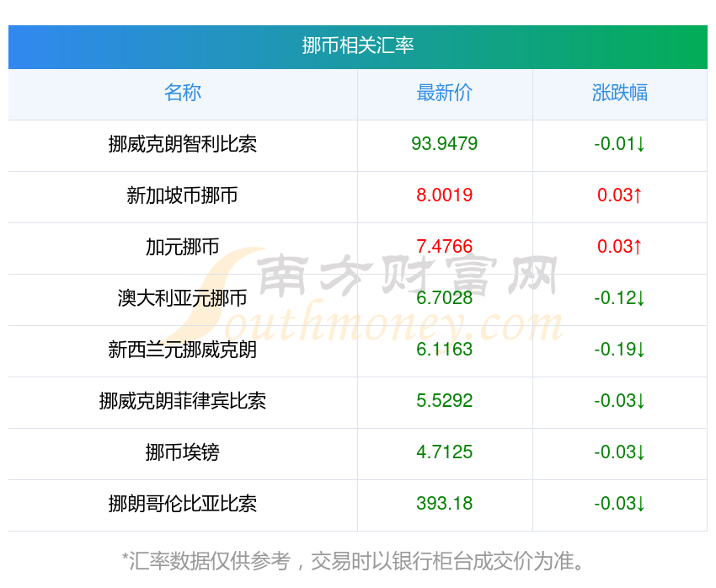This screenshot has height=588, width=716.
Task: Click the 挪威克朗菲律宾比索 row name
Action: (x=183, y=401)
